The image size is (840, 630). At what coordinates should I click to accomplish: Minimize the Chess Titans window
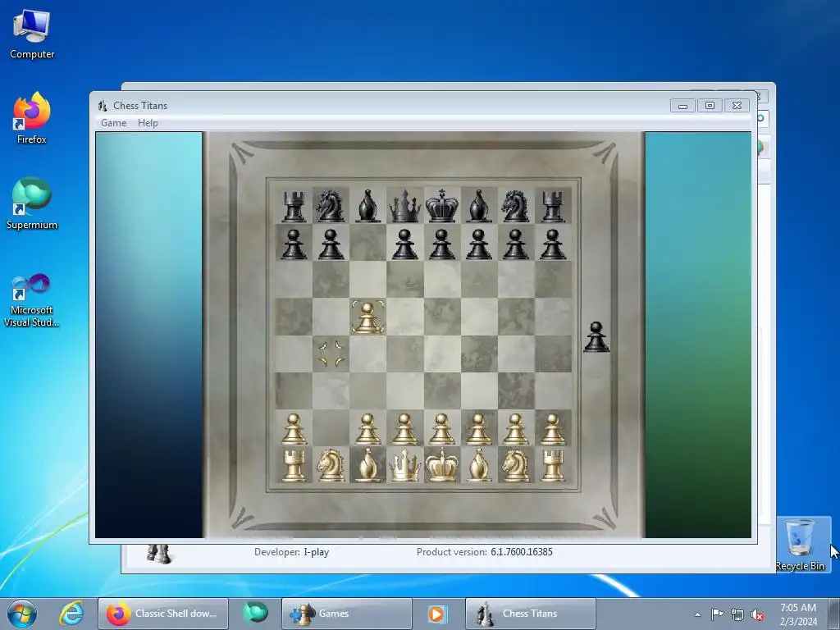pos(682,106)
